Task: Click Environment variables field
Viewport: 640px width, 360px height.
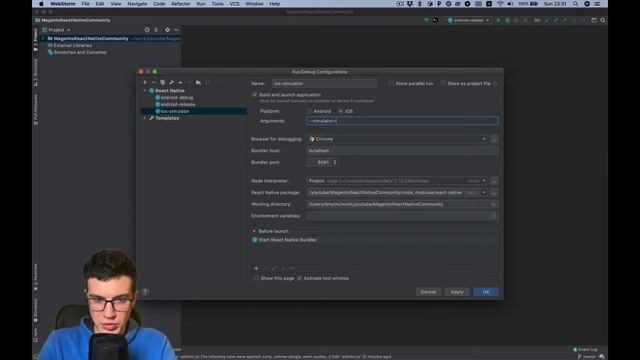Action: pyautogui.click(x=398, y=216)
